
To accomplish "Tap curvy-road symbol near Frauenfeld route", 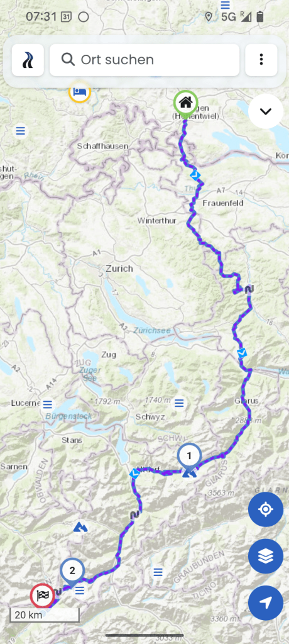I will tap(249, 289).
